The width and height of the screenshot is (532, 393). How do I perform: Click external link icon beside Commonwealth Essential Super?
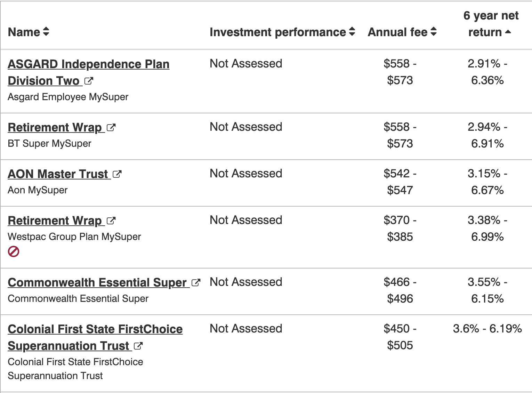196,283
